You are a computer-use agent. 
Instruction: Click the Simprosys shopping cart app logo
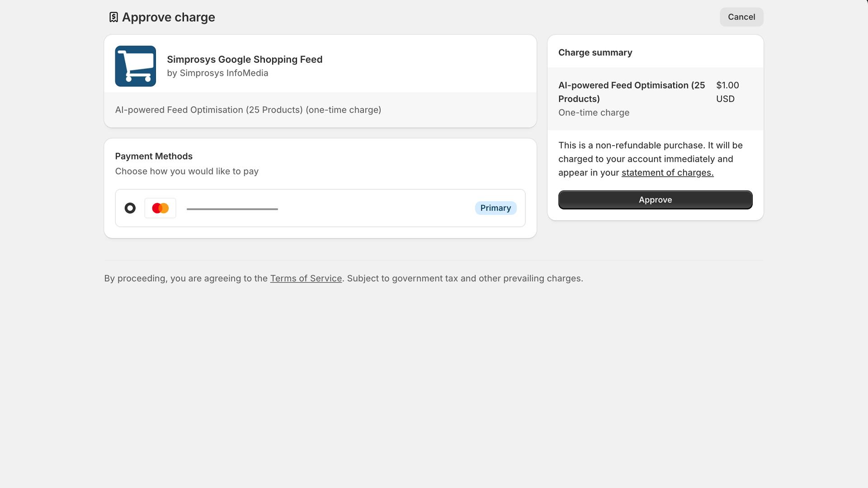135,66
